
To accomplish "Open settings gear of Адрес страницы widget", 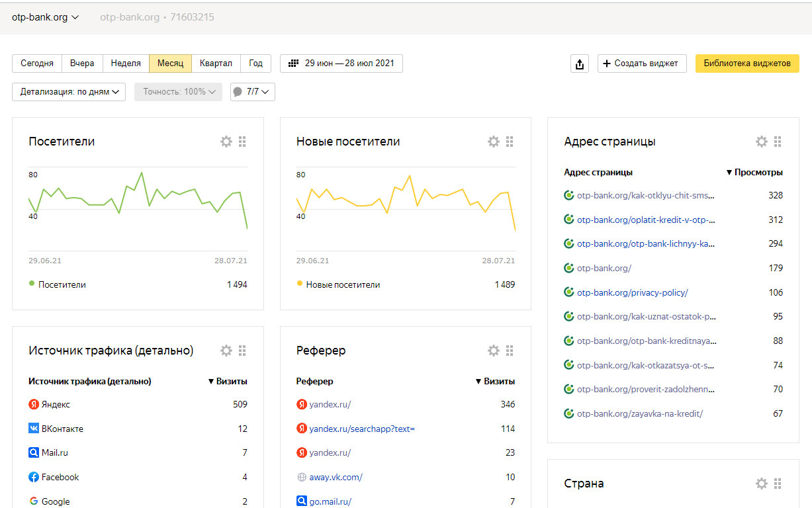I will coord(762,142).
